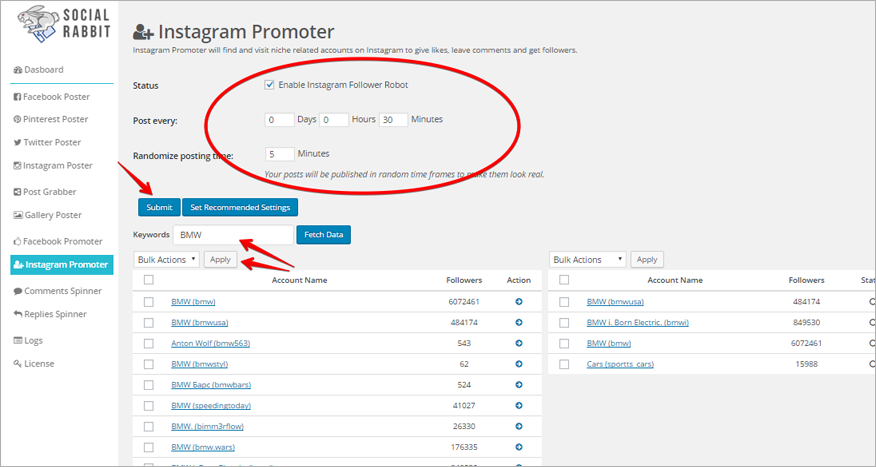Tick the BMW (bmw.wars) checkbox

(x=149, y=447)
